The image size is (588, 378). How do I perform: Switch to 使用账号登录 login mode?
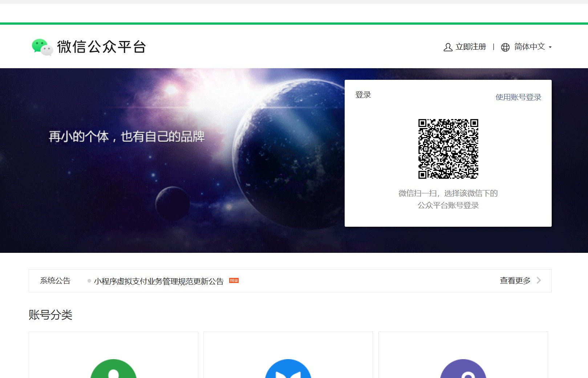(x=518, y=97)
